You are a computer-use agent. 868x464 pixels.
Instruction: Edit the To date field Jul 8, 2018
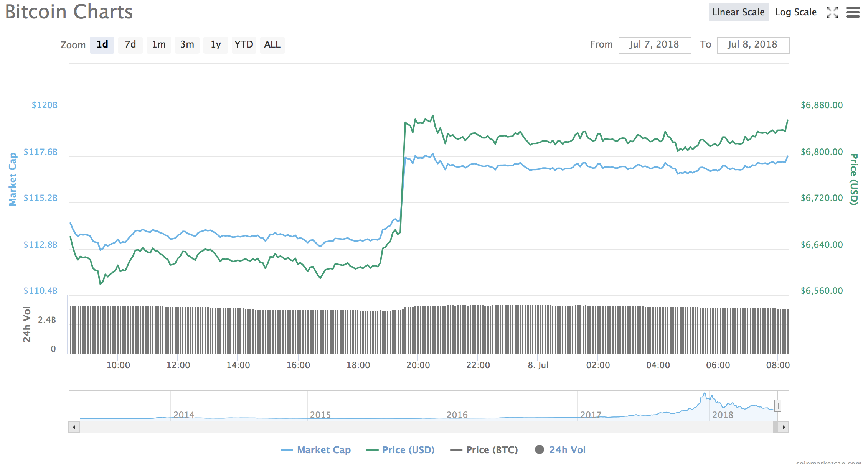pos(753,45)
